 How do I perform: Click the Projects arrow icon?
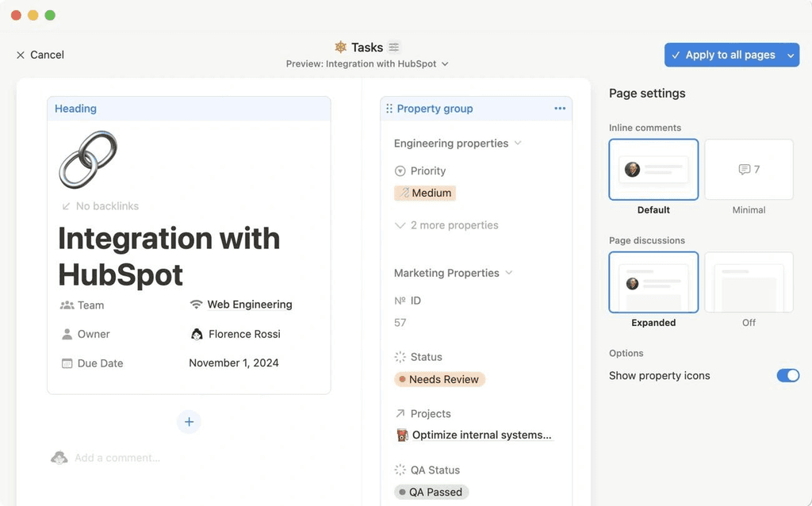click(399, 413)
